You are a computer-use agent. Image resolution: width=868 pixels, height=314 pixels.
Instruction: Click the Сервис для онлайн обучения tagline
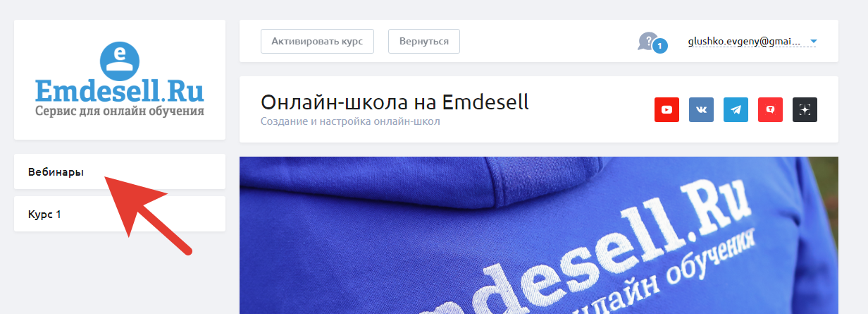point(120,111)
